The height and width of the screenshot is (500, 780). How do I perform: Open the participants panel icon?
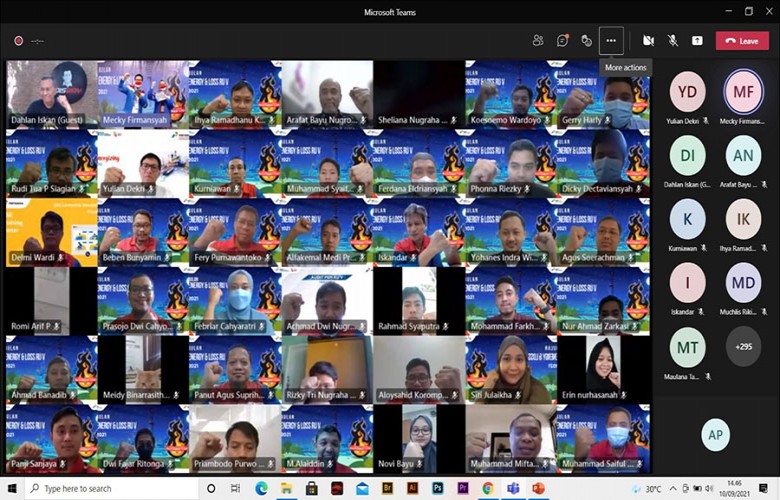538,41
